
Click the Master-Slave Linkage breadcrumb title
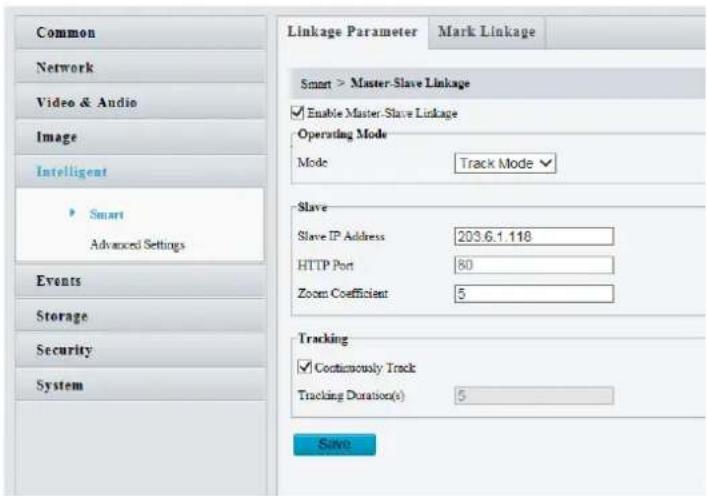coord(410,83)
